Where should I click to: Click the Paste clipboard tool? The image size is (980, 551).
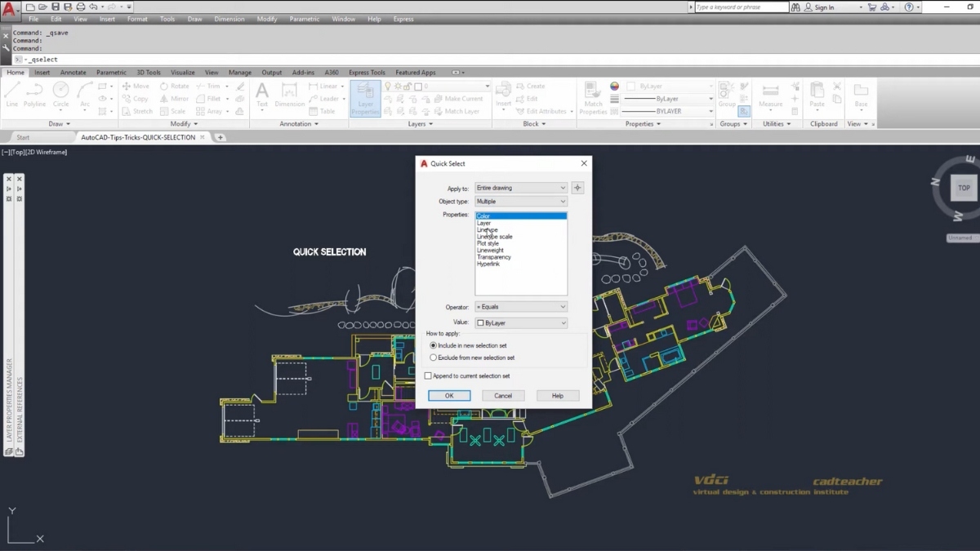click(x=817, y=95)
